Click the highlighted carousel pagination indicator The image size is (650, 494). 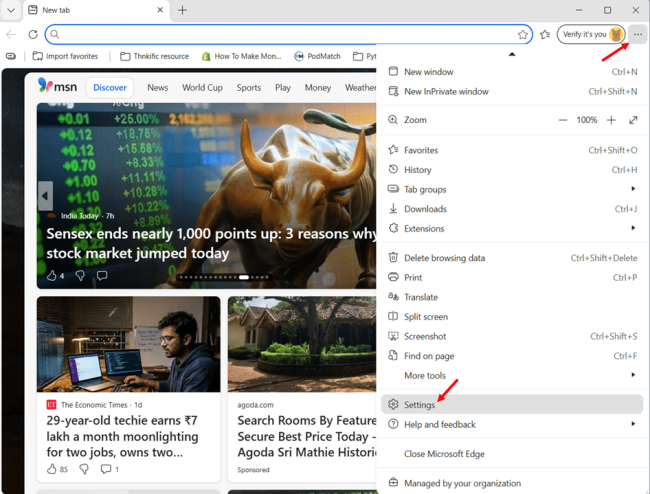pos(244,277)
